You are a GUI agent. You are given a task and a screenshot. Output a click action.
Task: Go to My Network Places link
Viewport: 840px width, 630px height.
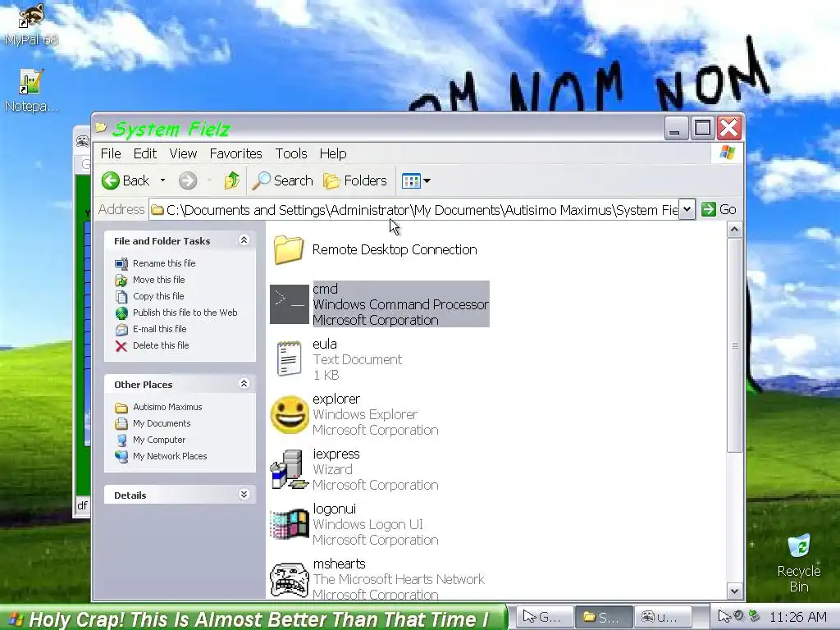point(169,456)
